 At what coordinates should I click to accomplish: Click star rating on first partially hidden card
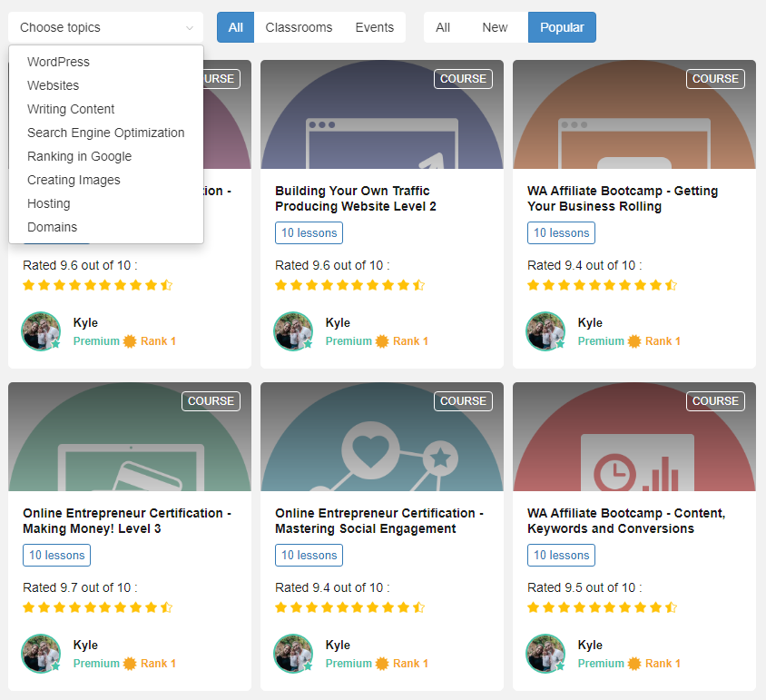[x=98, y=285]
